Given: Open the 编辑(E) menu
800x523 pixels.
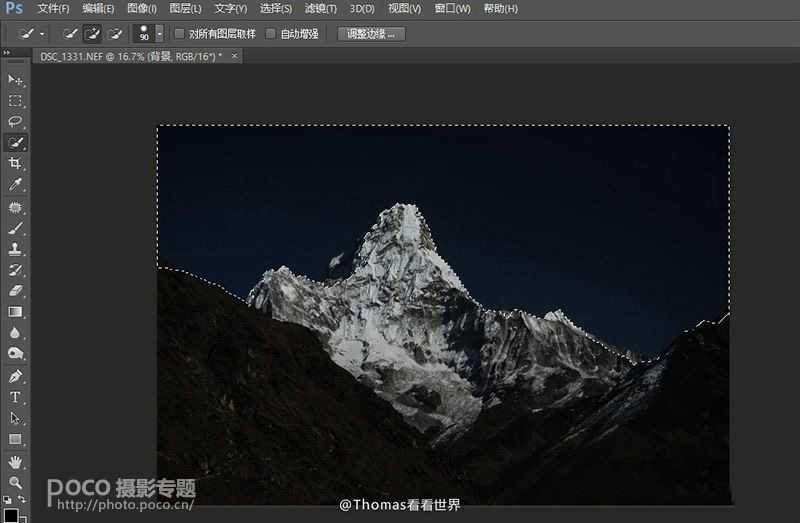Looking at the screenshot, I should pos(98,8).
